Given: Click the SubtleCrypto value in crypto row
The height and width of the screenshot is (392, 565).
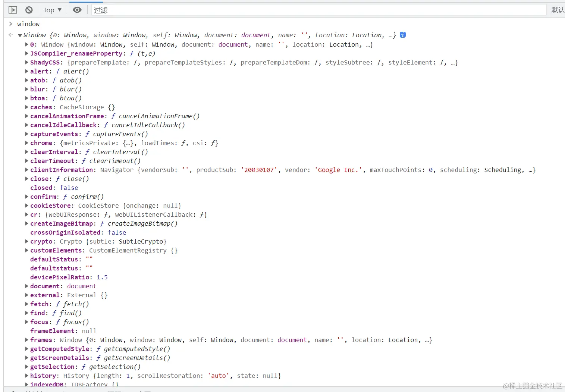Looking at the screenshot, I should 141,241.
